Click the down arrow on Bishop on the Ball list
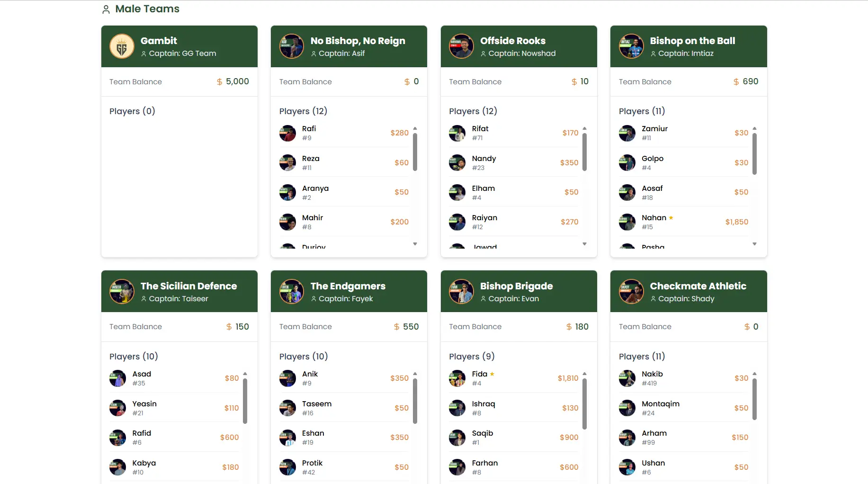Viewport: 868px width, 484px height. pyautogui.click(x=754, y=244)
